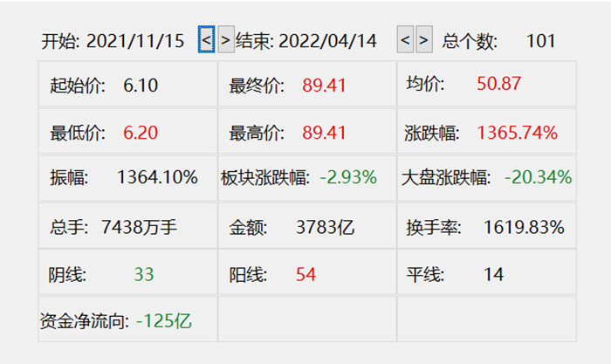
Task: Select the 振幅 cell showing 1364.10%
Action: (x=127, y=178)
